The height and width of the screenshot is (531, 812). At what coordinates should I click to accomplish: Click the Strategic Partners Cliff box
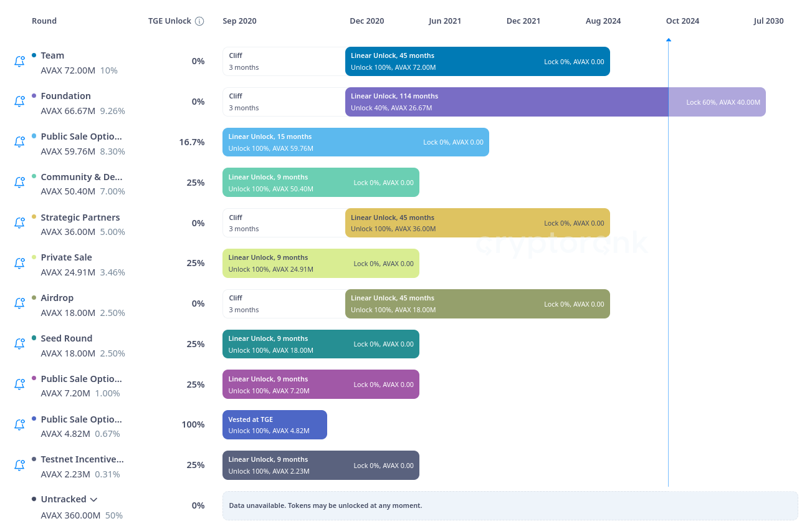click(x=284, y=223)
